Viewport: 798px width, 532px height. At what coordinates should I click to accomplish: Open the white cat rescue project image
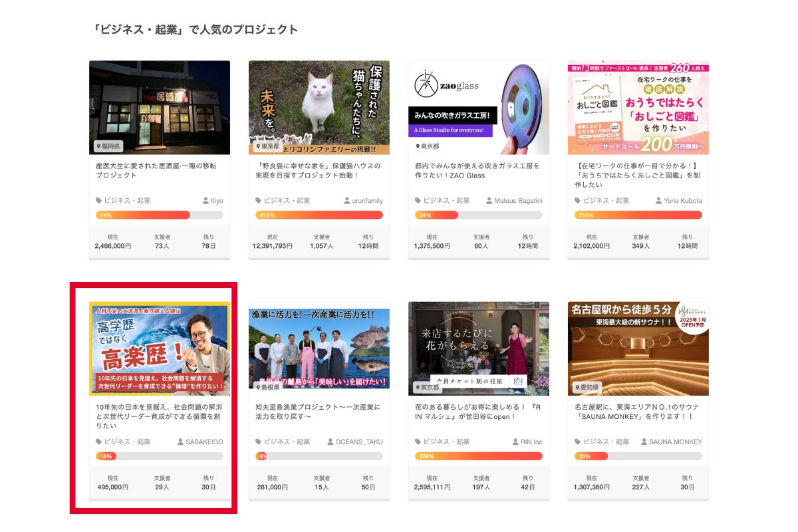pyautogui.click(x=319, y=107)
